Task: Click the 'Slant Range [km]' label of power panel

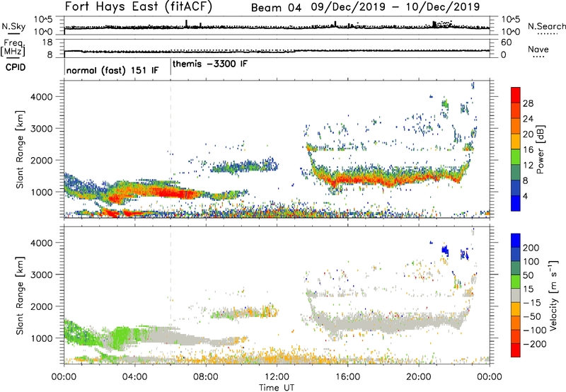Action: [x=20, y=149]
